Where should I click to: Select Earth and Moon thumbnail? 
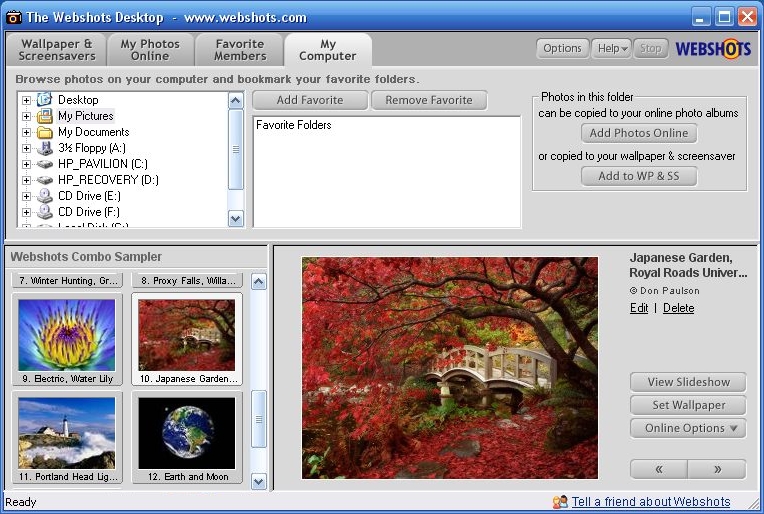[x=187, y=438]
